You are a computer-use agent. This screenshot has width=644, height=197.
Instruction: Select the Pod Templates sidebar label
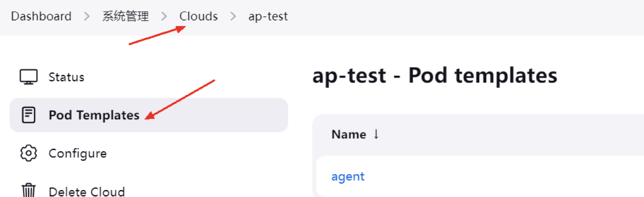(94, 115)
